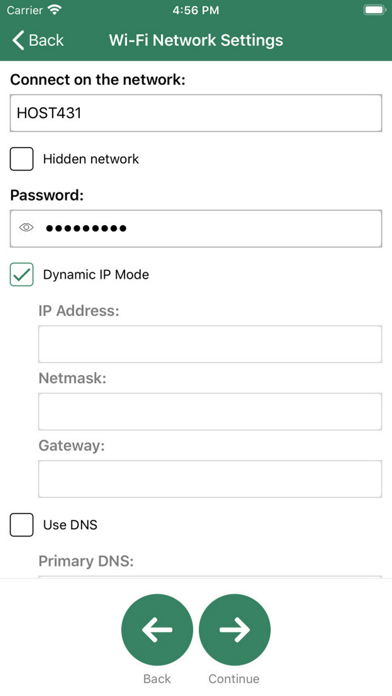Tap the Gateway input field
The width and height of the screenshot is (392, 696).
point(210,479)
